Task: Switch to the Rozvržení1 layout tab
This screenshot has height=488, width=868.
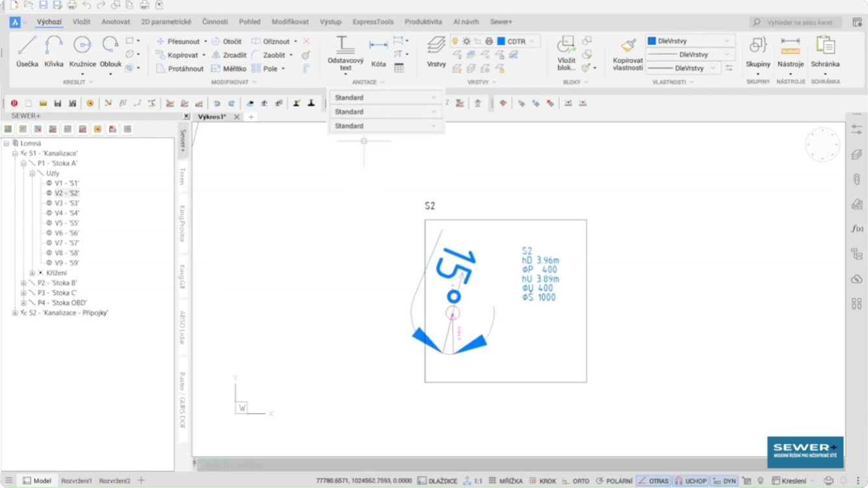Action: point(77,481)
